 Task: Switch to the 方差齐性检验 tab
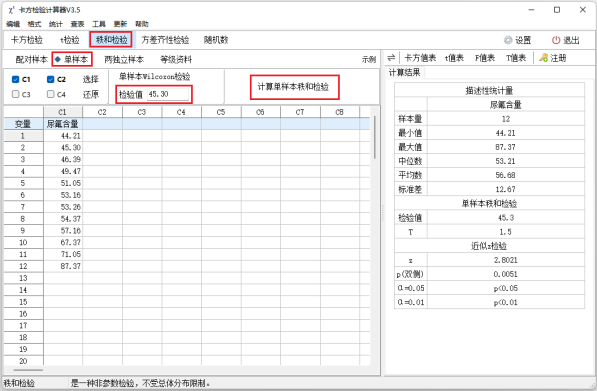[x=165, y=40]
